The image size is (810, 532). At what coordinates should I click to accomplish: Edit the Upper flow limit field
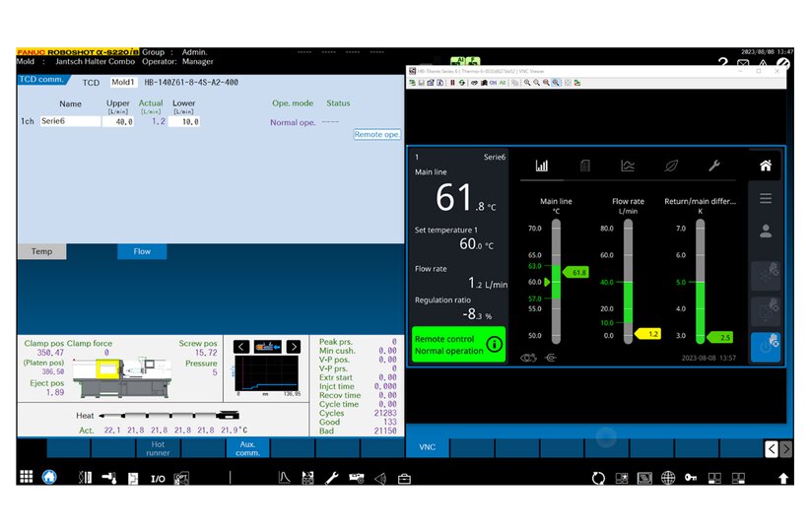118,122
